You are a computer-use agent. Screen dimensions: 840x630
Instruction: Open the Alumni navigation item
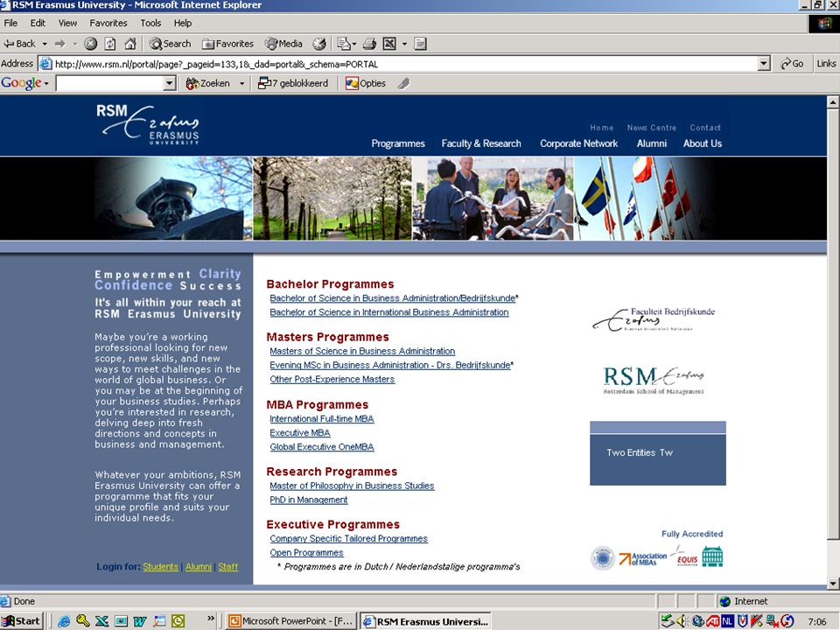pyautogui.click(x=651, y=143)
